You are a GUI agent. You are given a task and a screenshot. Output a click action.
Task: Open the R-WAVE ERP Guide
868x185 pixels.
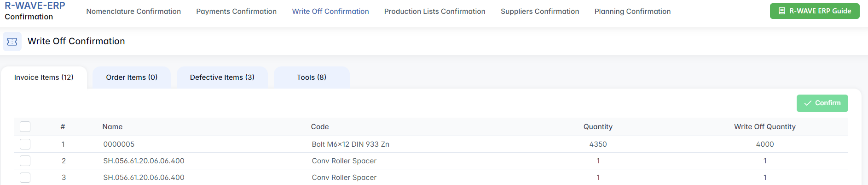pos(814,11)
